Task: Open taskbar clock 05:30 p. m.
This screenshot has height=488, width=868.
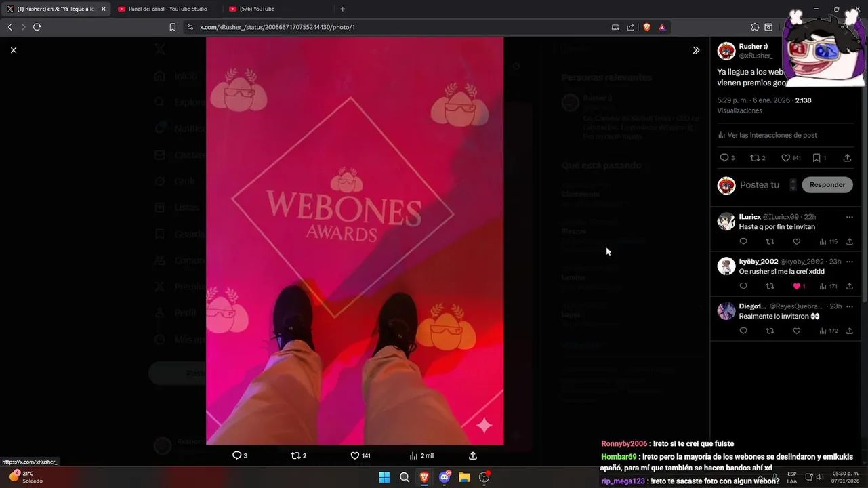Action: [846, 477]
